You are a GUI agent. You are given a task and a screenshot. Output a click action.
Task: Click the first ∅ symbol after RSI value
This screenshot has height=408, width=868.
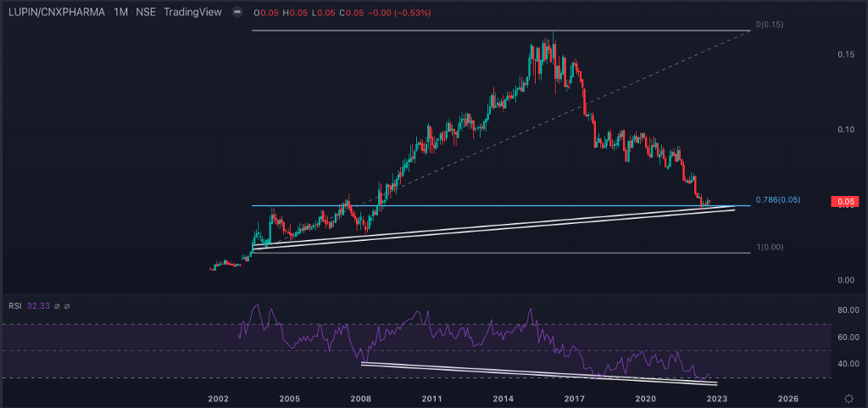coord(57,306)
